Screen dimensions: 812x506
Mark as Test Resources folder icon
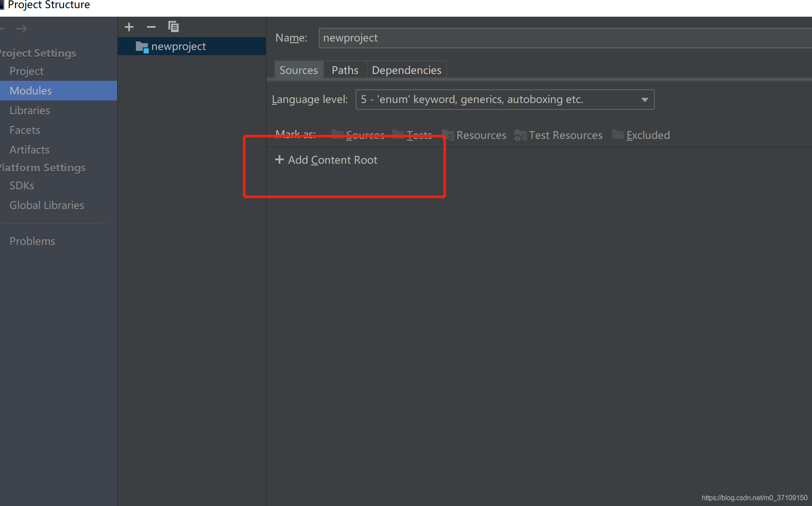pyautogui.click(x=521, y=135)
